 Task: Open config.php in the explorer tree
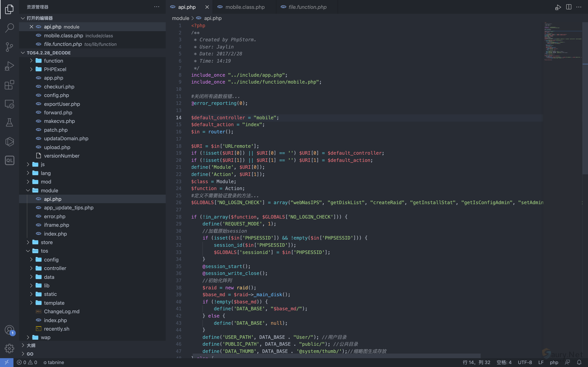click(56, 95)
